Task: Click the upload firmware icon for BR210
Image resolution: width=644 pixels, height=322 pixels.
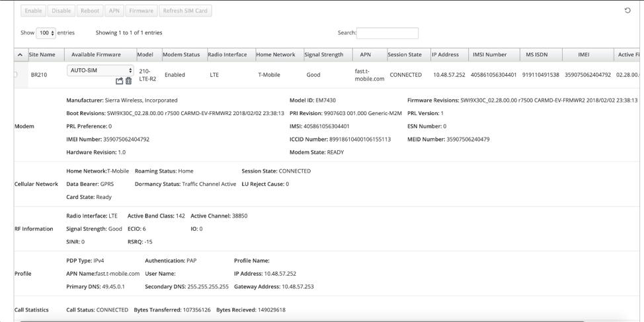Action: [119, 81]
